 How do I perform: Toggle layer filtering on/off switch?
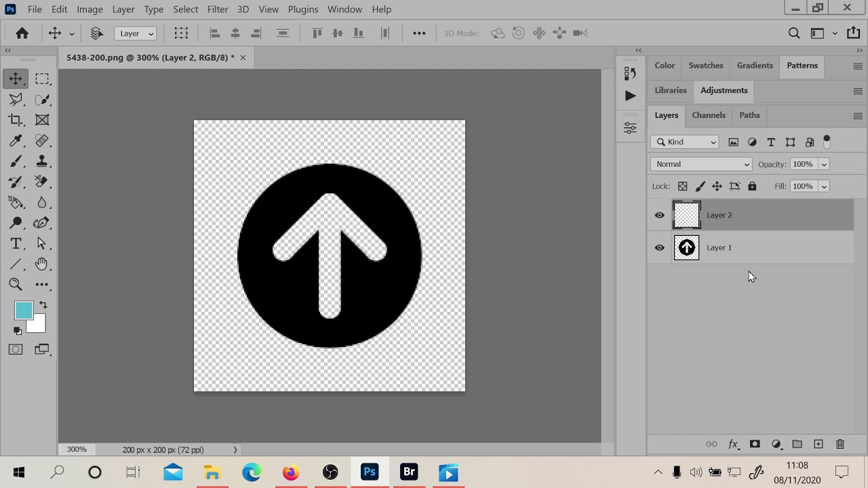(827, 142)
